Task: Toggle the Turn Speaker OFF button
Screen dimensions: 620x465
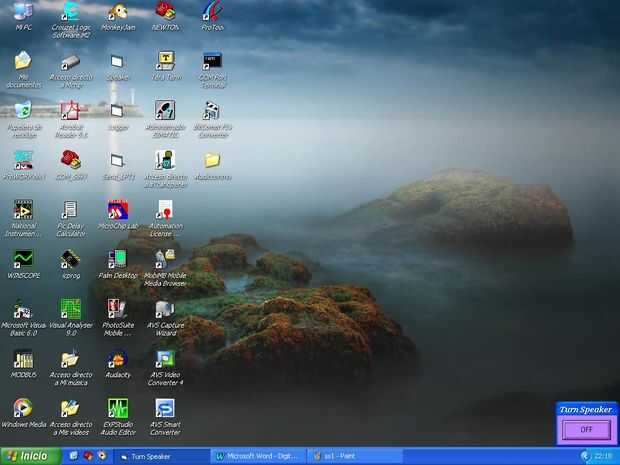Action: (586, 429)
